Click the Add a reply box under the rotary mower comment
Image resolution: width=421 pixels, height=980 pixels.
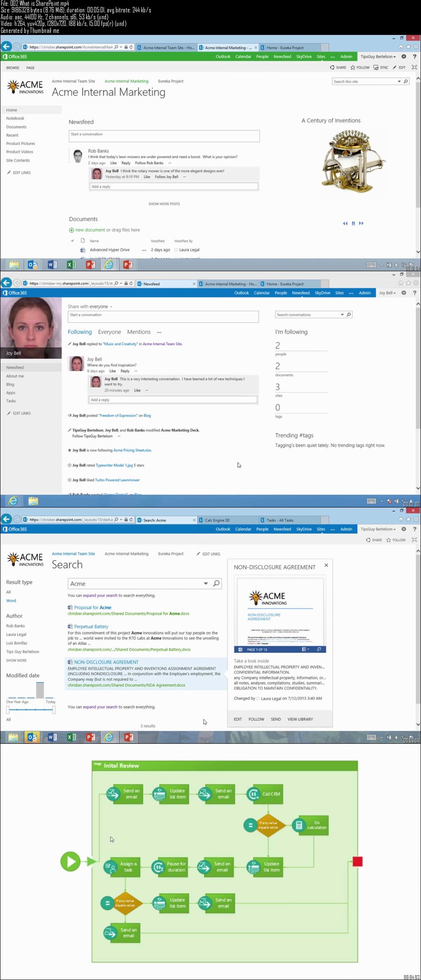coord(174,187)
